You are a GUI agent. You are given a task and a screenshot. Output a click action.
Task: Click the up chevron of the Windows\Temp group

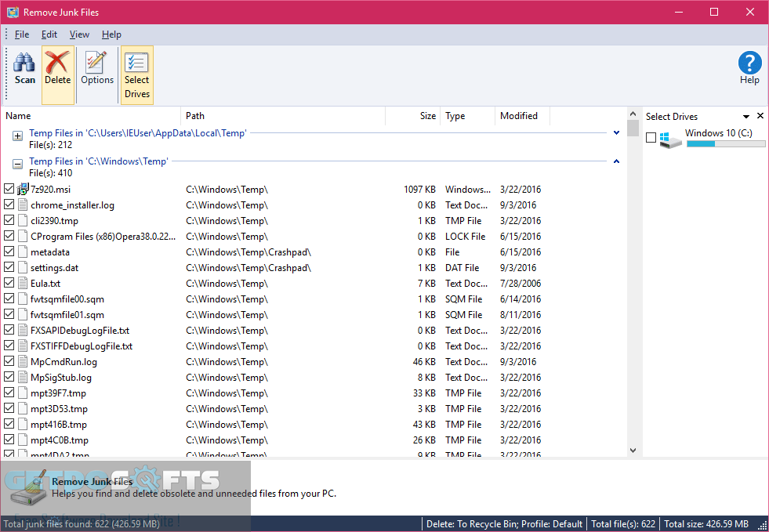[x=616, y=161]
